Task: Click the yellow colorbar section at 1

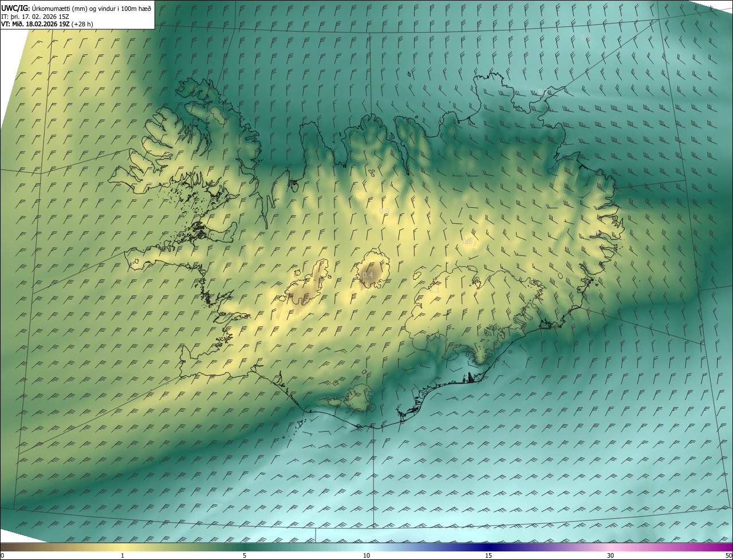Action: click(122, 547)
